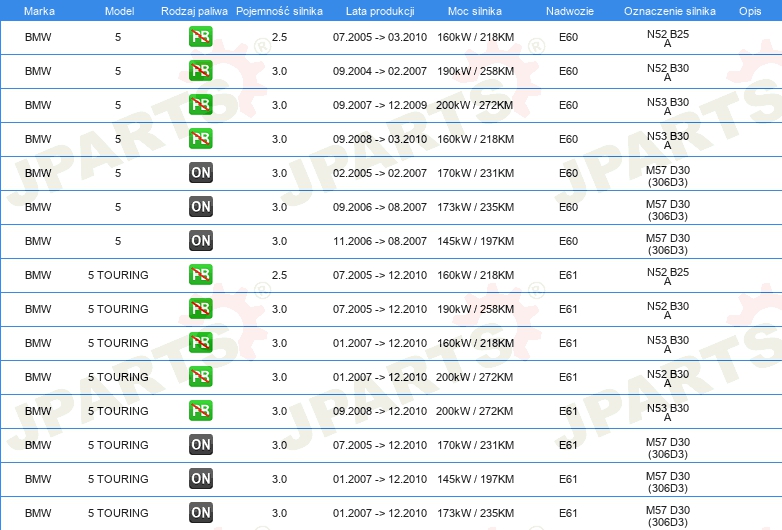This screenshot has height=530, width=782.
Task: Select the diesel ON icon for 170kW E60
Action: [200, 173]
